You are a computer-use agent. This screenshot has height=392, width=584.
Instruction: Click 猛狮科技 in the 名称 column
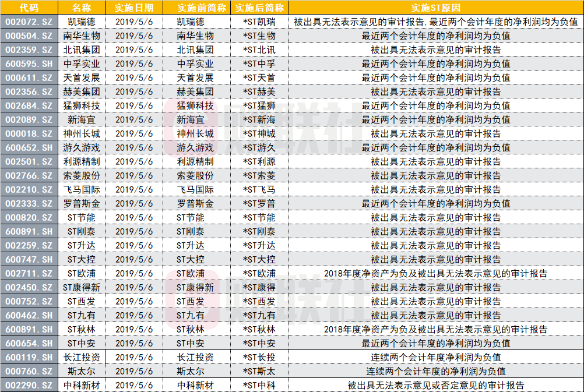click(x=82, y=106)
